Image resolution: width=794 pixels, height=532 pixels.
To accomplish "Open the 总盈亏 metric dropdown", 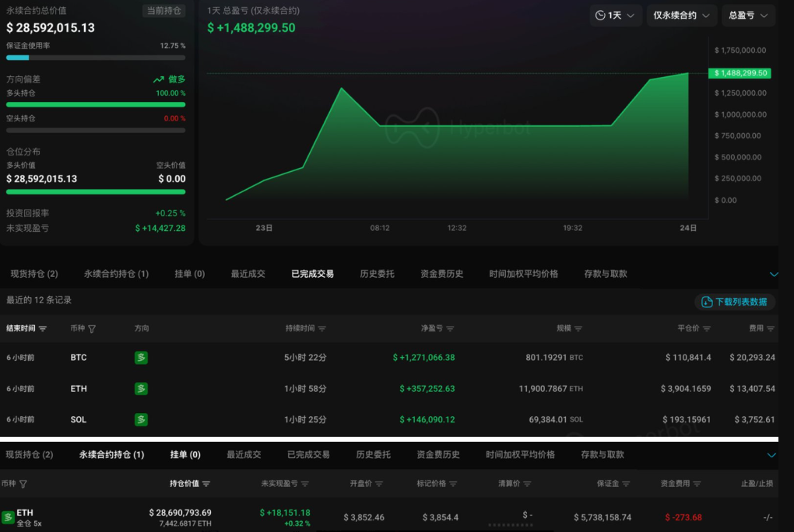I will tap(748, 16).
